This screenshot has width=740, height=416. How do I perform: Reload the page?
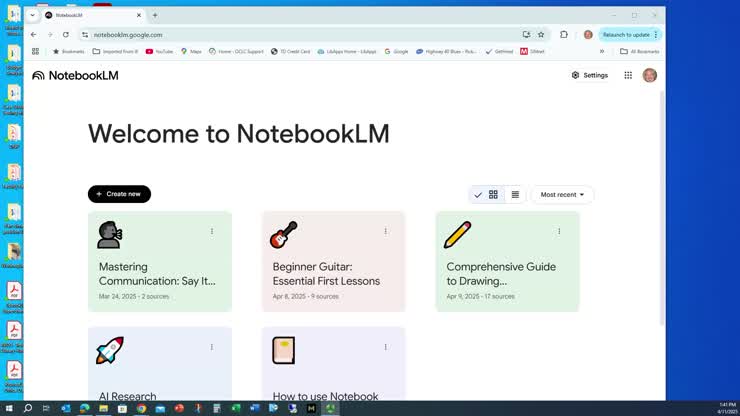point(66,34)
